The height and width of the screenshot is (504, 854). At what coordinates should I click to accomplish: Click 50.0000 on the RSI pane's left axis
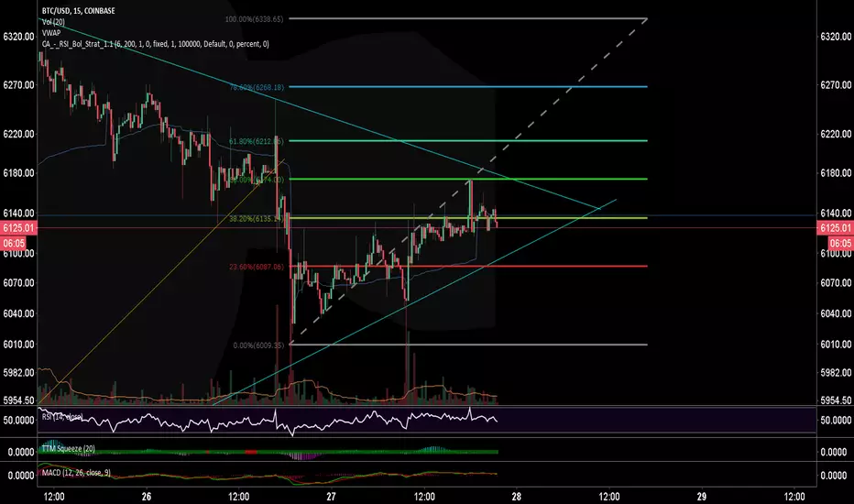tap(18, 420)
